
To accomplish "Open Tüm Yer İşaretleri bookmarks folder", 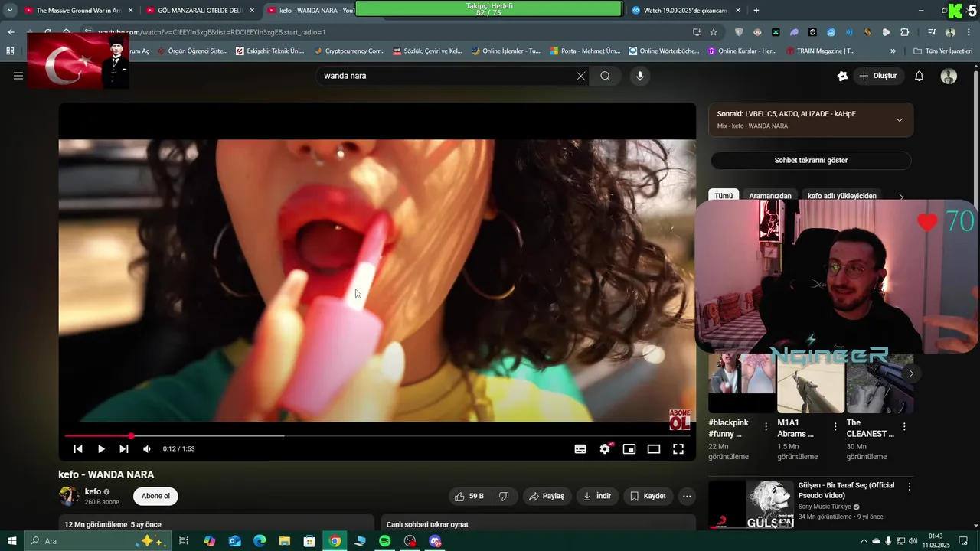I will pyautogui.click(x=942, y=51).
